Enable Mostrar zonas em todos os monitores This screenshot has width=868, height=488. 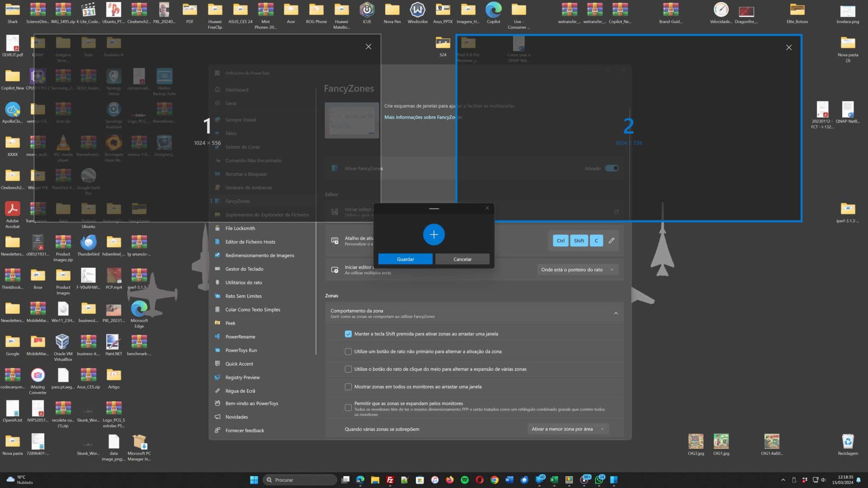click(x=348, y=387)
